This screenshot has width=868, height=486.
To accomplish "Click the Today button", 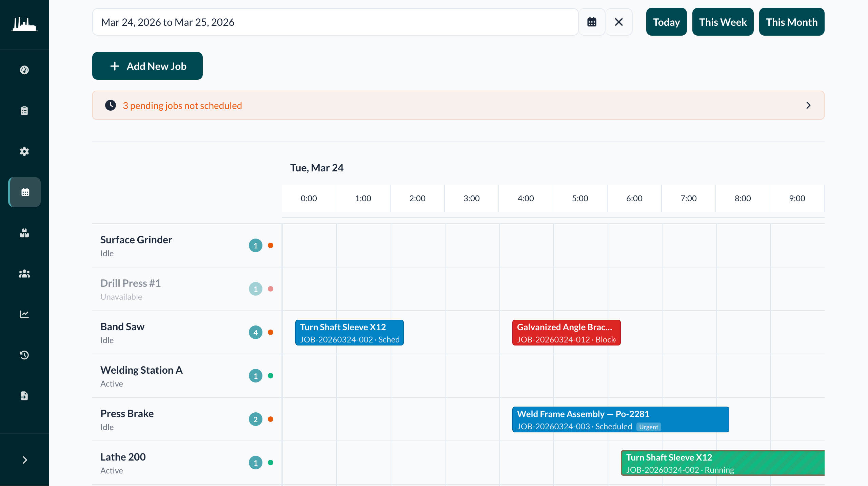I will pos(666,22).
